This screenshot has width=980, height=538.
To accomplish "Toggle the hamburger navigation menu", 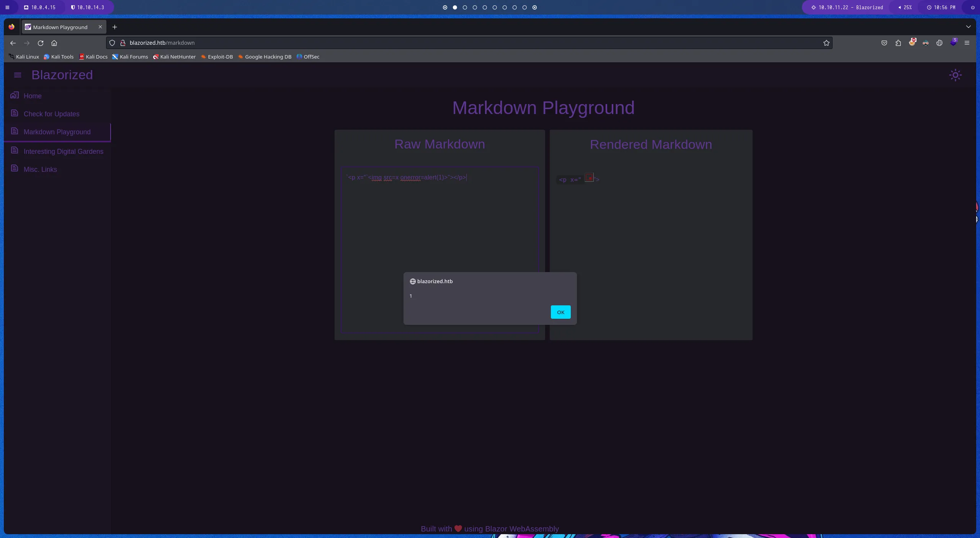I will pos(18,75).
